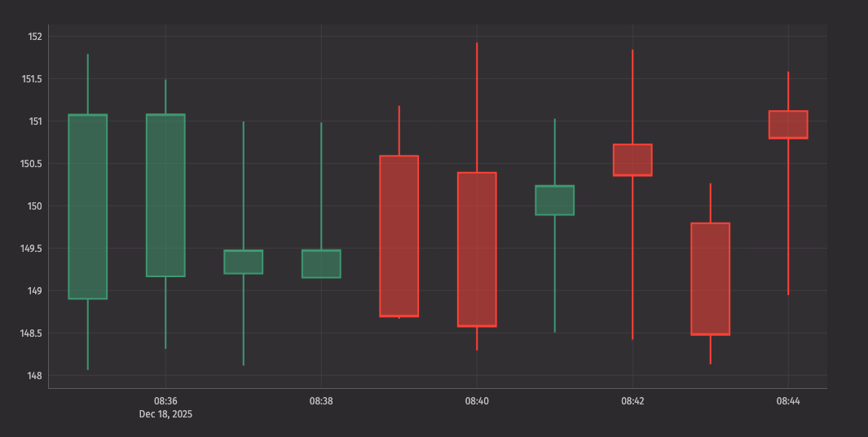Select the 08:40 tick on time axis
This screenshot has width=868, height=437.
[477, 401]
